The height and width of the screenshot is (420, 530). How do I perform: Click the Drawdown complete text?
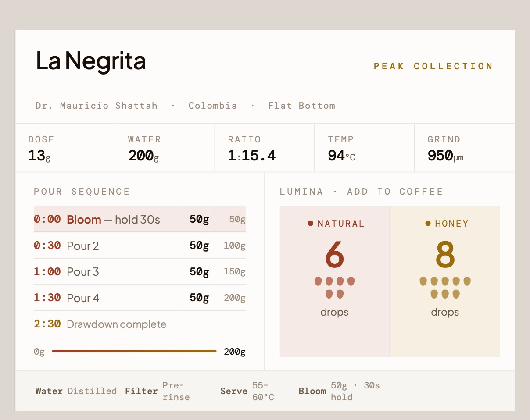coord(117,324)
